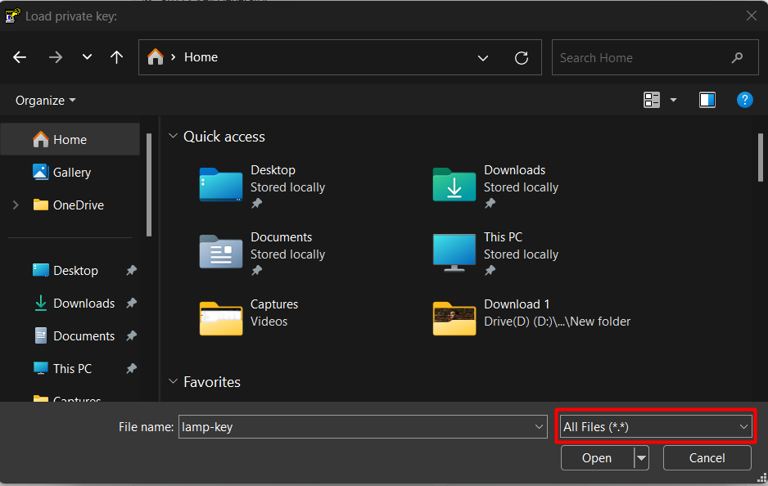Go up one folder level
Viewport: 768px width, 486px height.
tap(117, 57)
